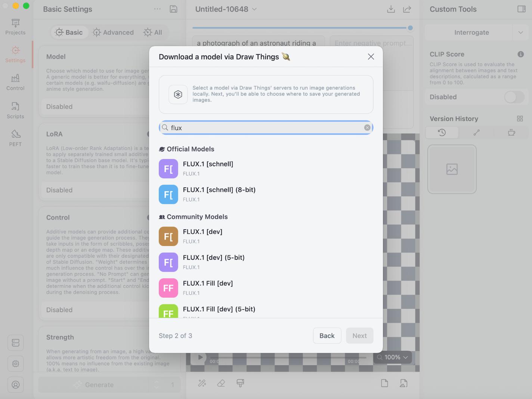This screenshot has height=399, width=532.
Task: Select the branch path tab in Version History
Action: pos(476,132)
